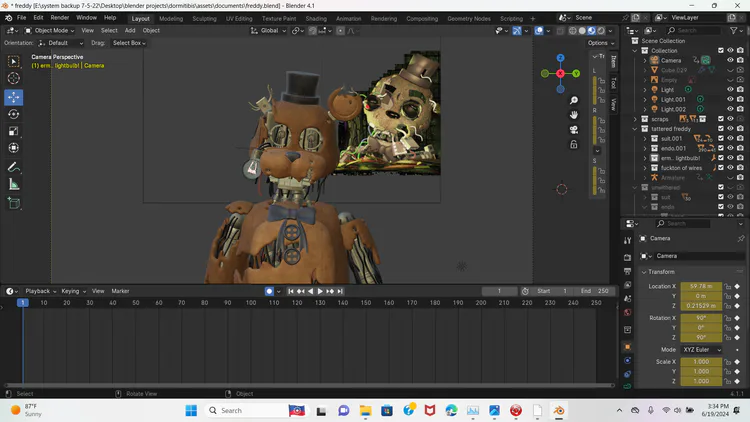750x422 pixels.
Task: Activate the Move tool
Action: point(13,97)
